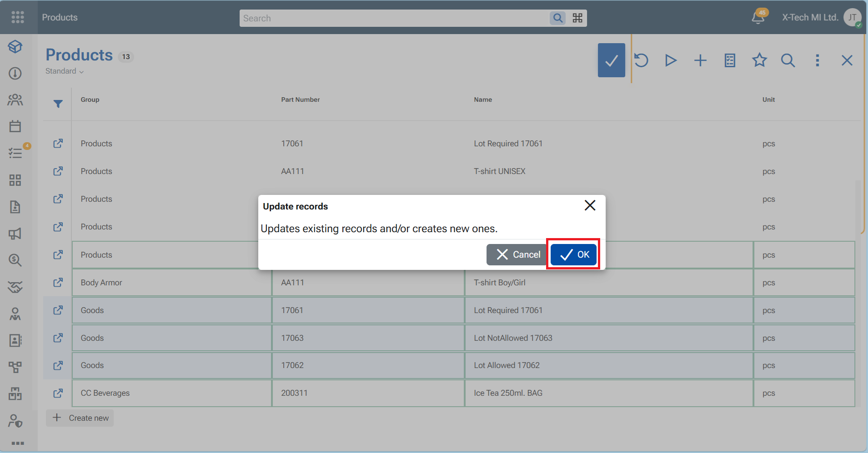Image resolution: width=868 pixels, height=453 pixels.
Task: Focus the top Search input field
Action: (x=394, y=18)
